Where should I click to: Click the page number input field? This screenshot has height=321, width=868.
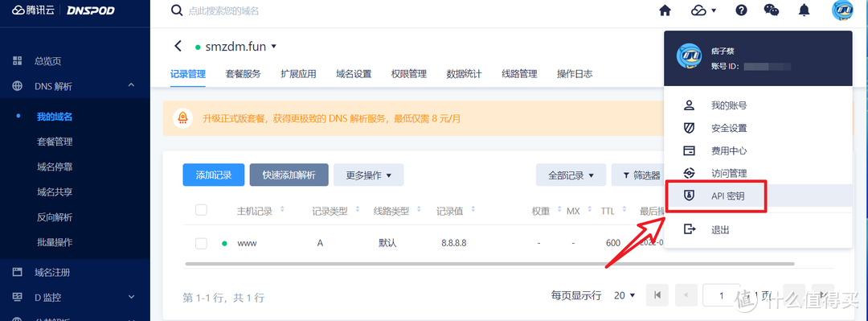pyautogui.click(x=721, y=295)
